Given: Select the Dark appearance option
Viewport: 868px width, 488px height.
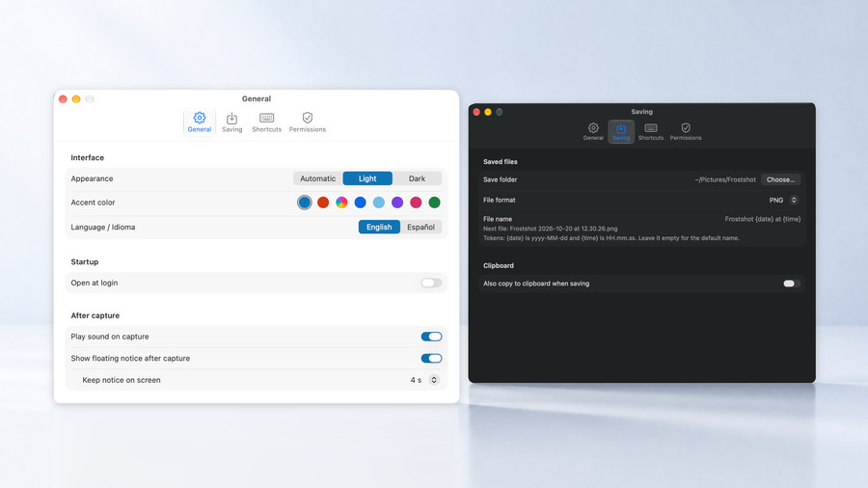Looking at the screenshot, I should [417, 178].
